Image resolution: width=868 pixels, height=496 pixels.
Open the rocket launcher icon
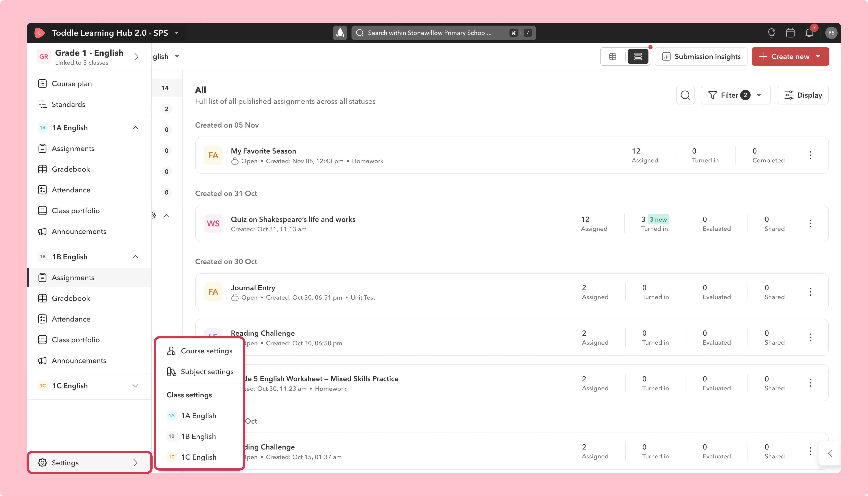pos(340,33)
